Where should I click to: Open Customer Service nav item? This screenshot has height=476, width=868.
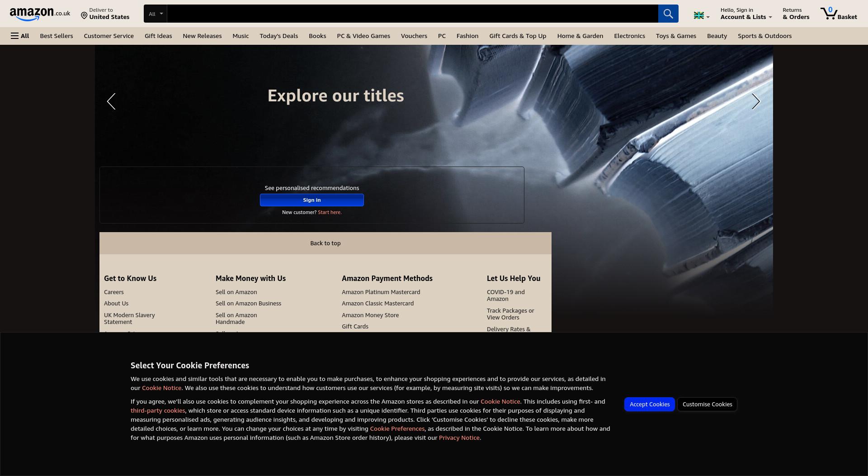[x=108, y=36]
